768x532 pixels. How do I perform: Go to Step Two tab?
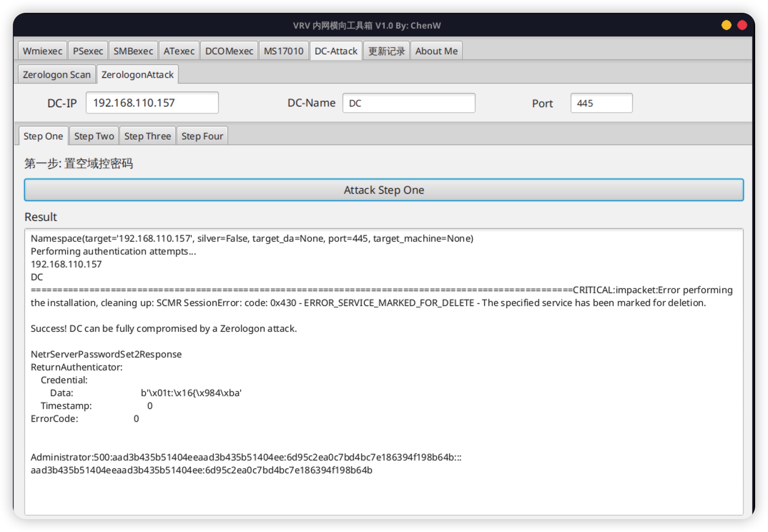pyautogui.click(x=94, y=136)
